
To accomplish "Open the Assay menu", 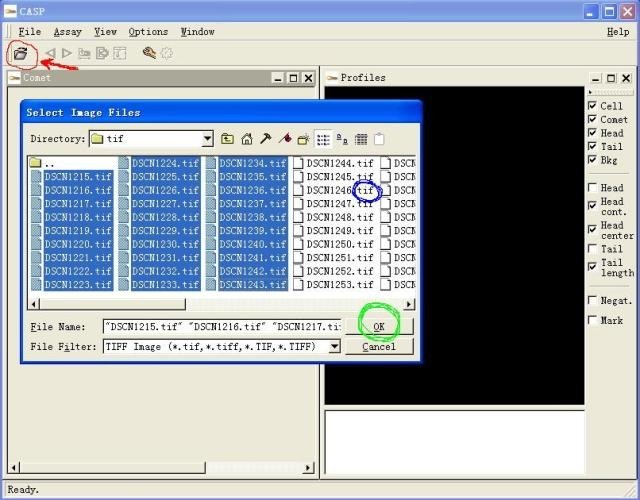I will [67, 32].
